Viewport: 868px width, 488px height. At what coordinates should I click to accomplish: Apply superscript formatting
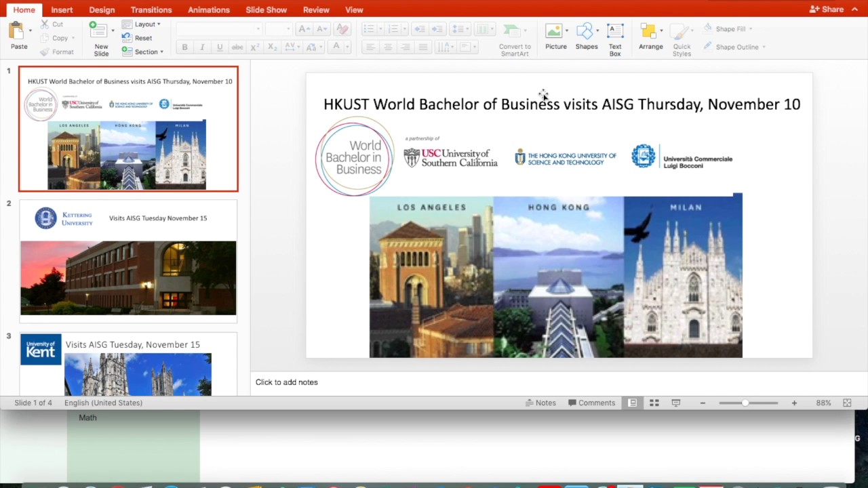pos(255,47)
